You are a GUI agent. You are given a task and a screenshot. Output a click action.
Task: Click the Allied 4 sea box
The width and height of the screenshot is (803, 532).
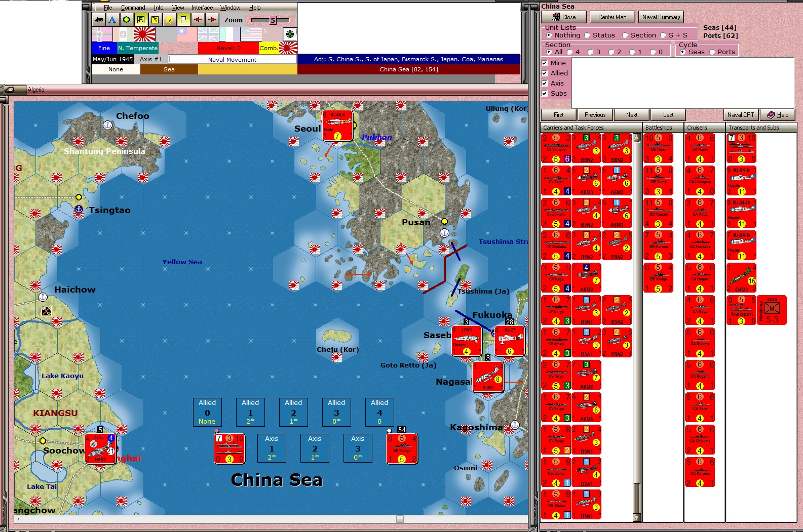379,412
